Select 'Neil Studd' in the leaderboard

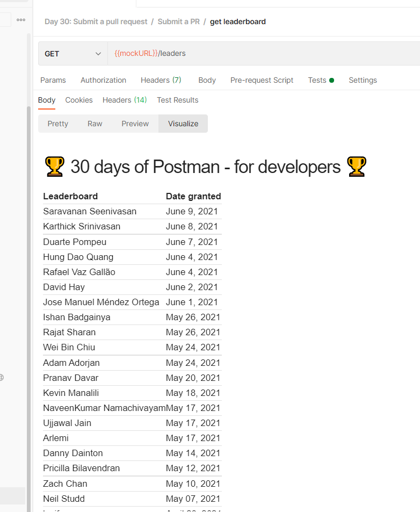tap(64, 499)
